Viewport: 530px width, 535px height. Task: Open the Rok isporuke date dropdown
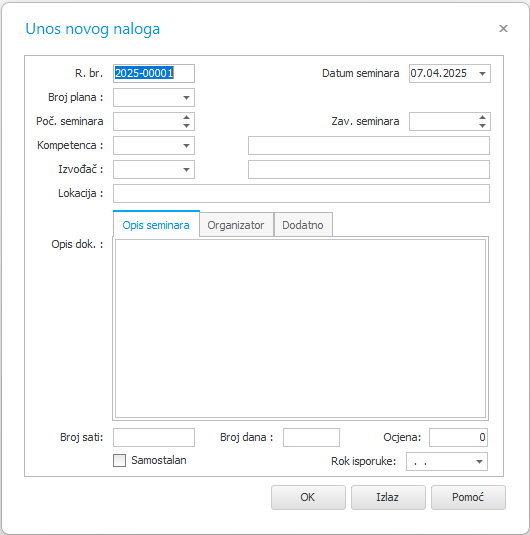(479, 462)
